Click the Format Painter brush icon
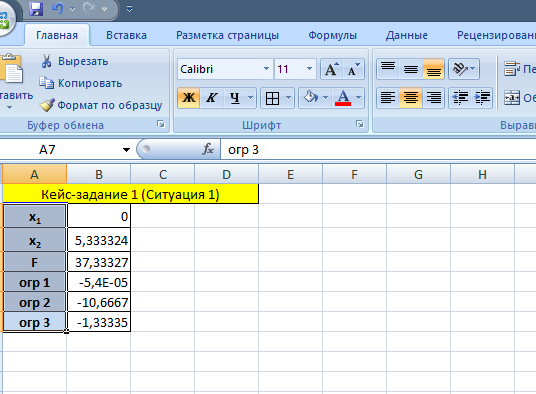Image resolution: width=536 pixels, height=394 pixels. click(x=46, y=105)
